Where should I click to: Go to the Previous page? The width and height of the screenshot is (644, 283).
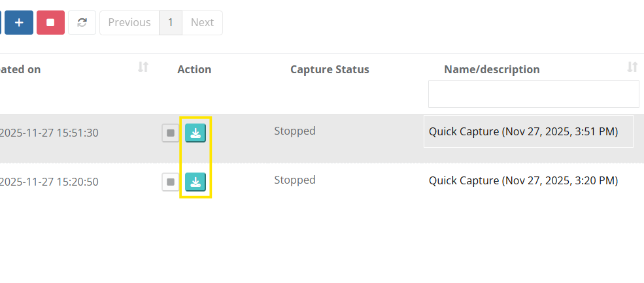click(129, 22)
